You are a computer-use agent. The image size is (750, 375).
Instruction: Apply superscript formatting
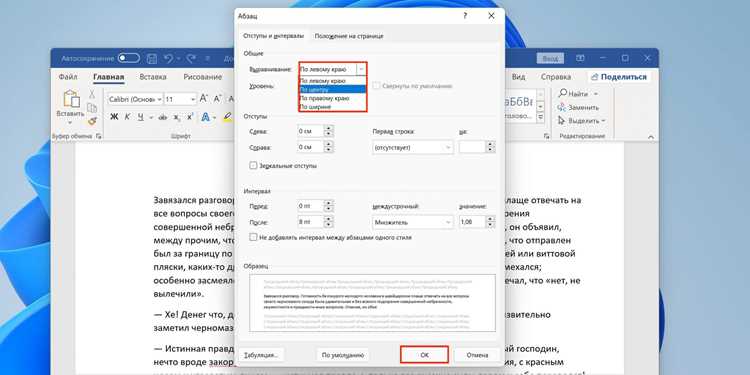tap(190, 117)
